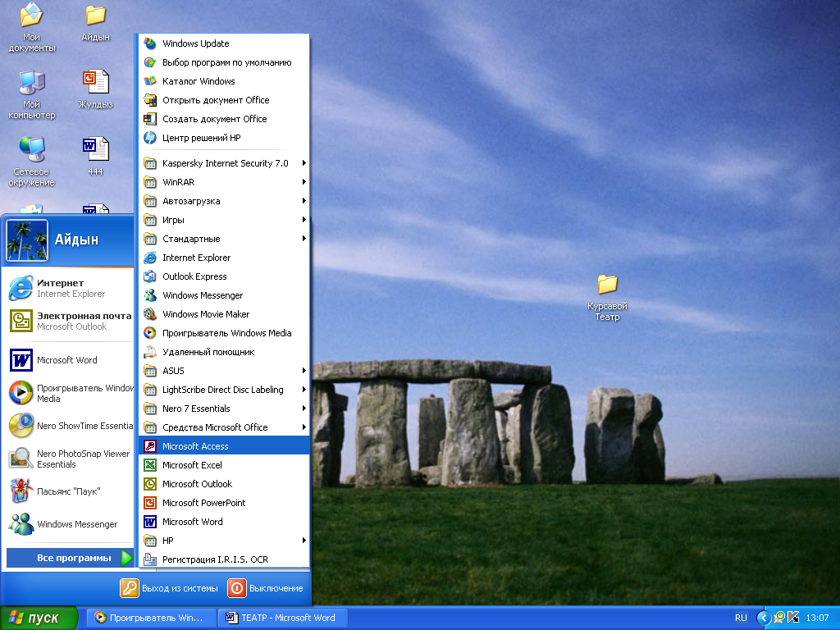Click the Выключение power button

[x=266, y=588]
